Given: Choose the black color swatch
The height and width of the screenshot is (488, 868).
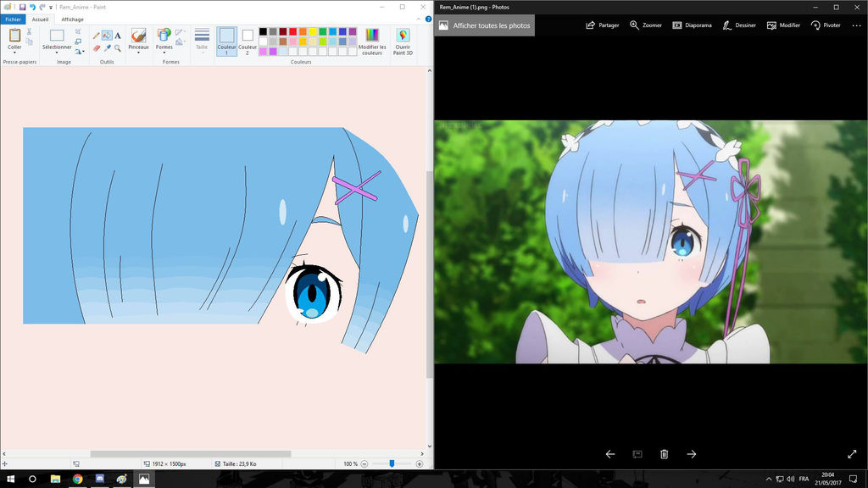Looking at the screenshot, I should [263, 31].
